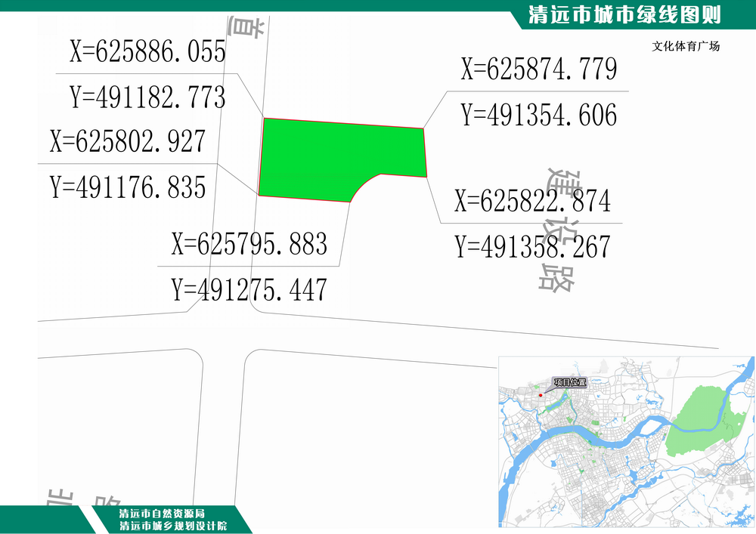Click the city overview inset map
This screenshot has width=756, height=534.
[625, 442]
